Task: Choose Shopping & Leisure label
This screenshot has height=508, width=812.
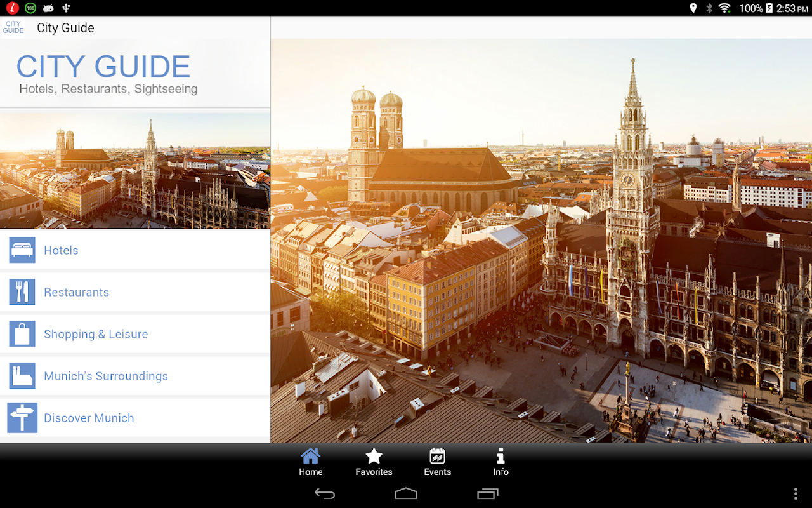Action: point(96,334)
